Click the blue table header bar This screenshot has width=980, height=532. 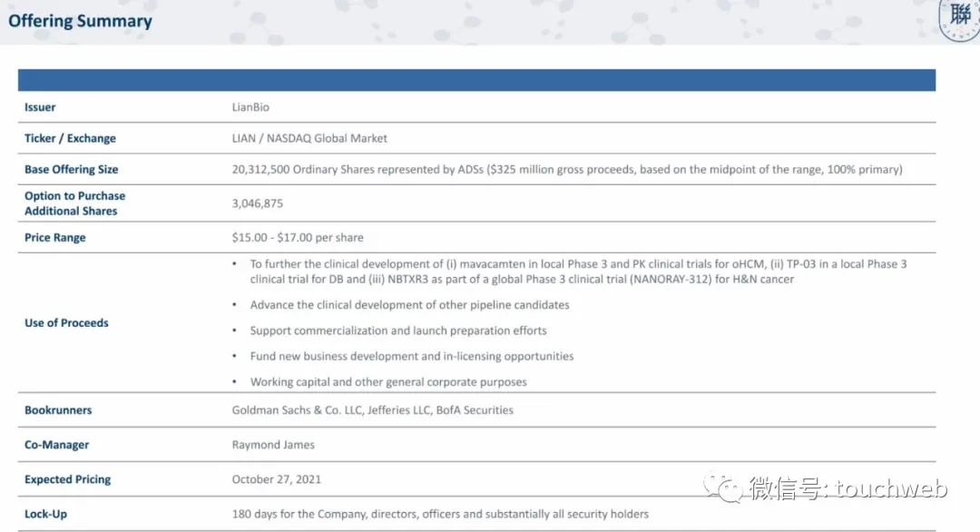[x=477, y=80]
